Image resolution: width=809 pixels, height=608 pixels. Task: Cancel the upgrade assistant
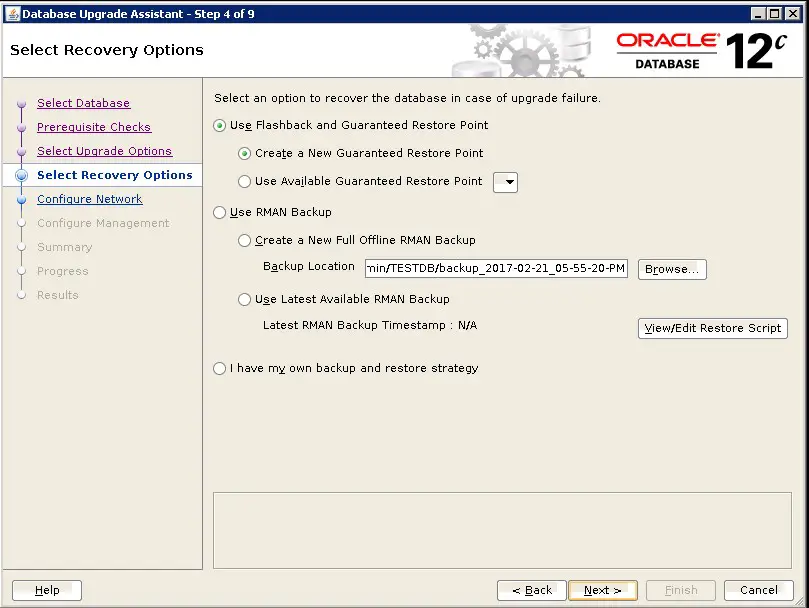click(x=758, y=590)
